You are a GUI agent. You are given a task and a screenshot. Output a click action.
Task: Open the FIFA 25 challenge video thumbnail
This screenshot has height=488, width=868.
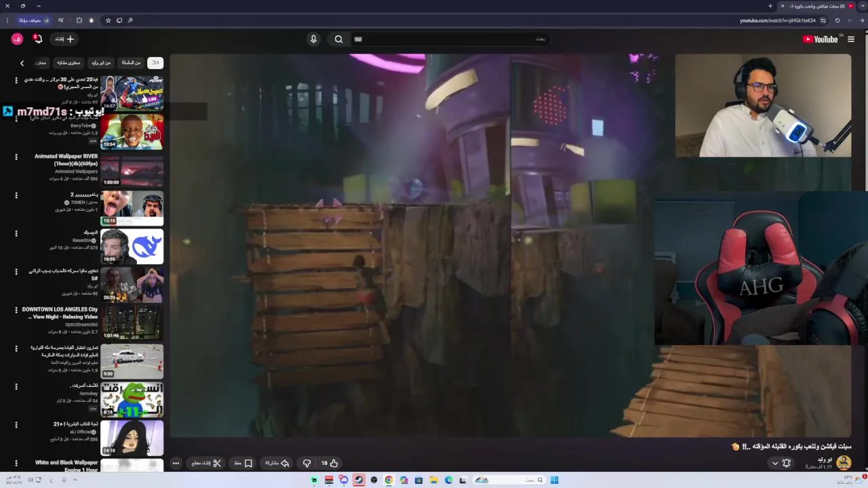click(x=132, y=93)
